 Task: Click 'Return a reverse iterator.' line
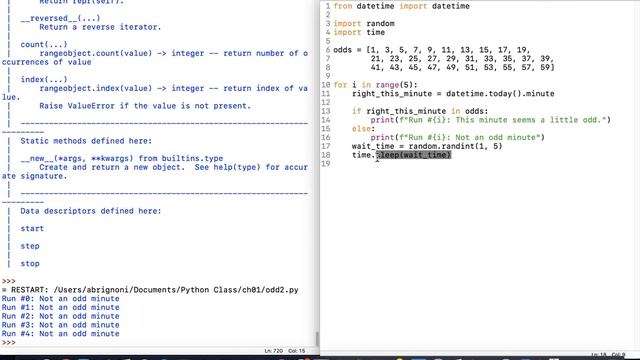click(100, 27)
